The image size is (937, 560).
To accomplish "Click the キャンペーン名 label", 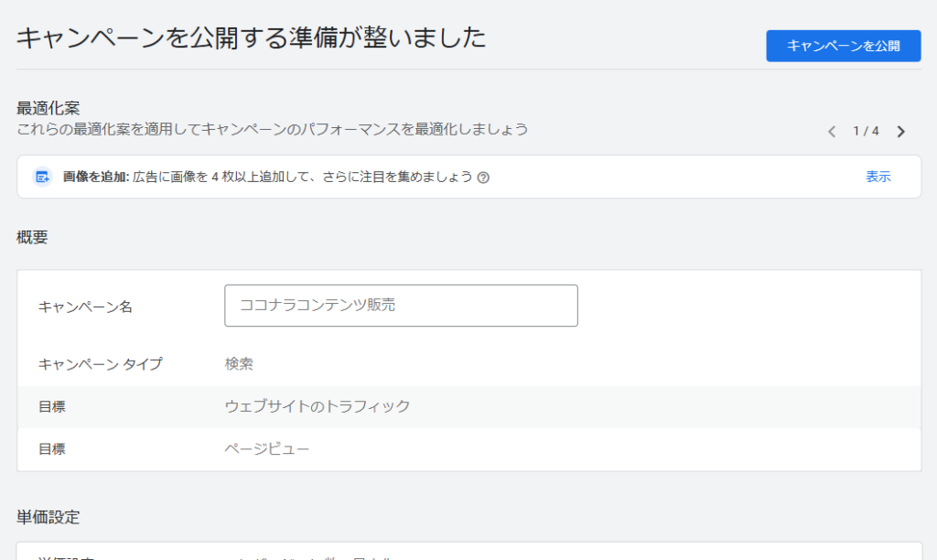I will (85, 307).
